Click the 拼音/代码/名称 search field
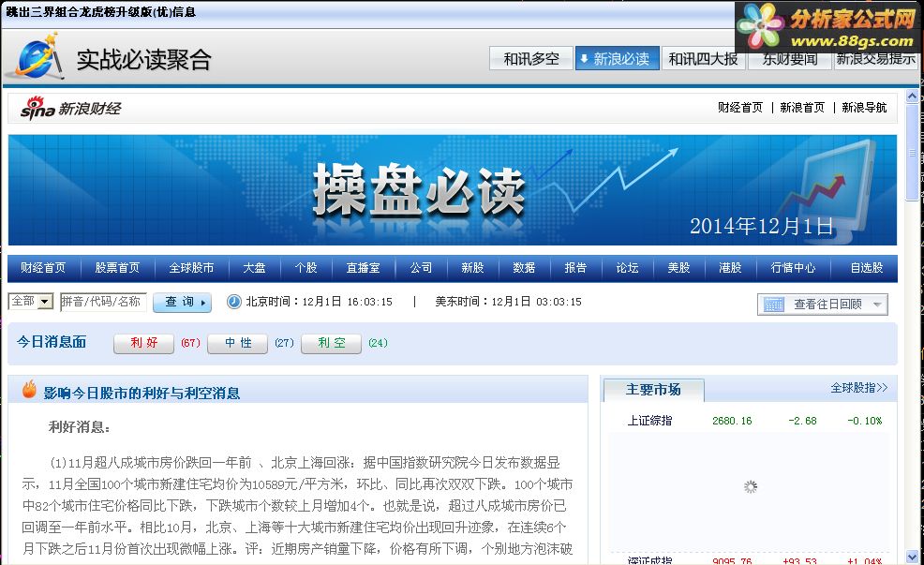Screen dimensions: 924x565 pyautogui.click(x=103, y=302)
